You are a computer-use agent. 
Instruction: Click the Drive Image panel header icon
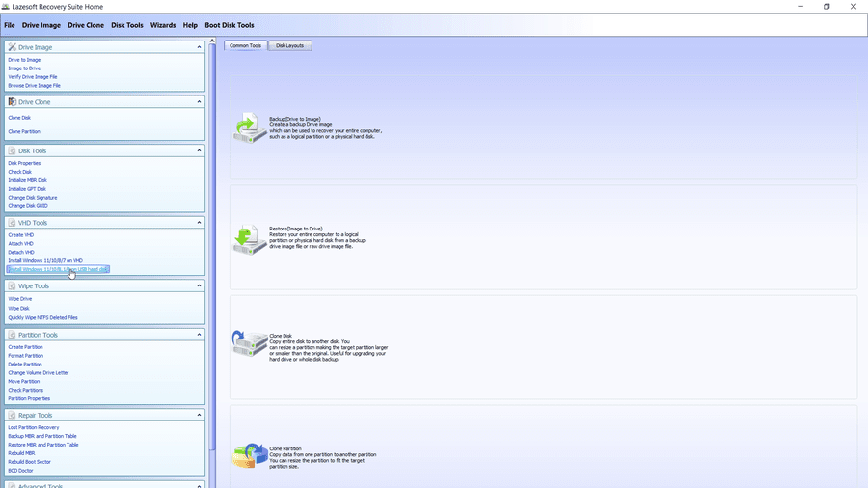tap(13, 47)
